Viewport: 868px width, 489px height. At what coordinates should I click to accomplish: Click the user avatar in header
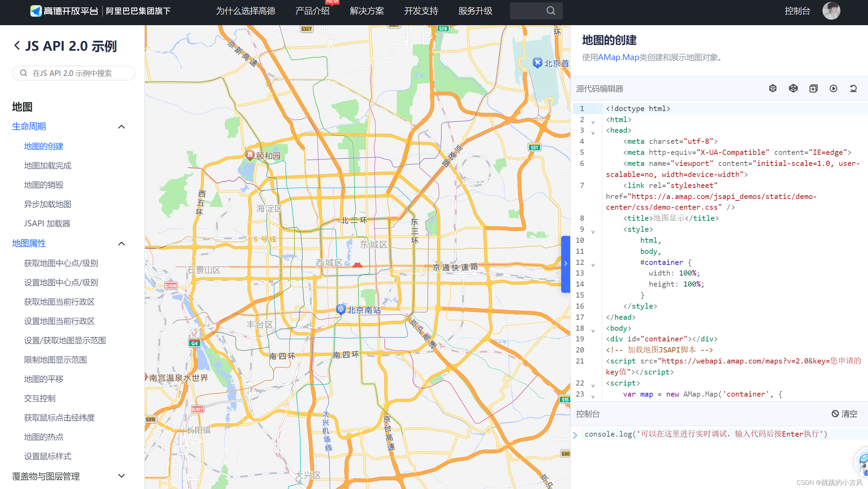click(831, 11)
